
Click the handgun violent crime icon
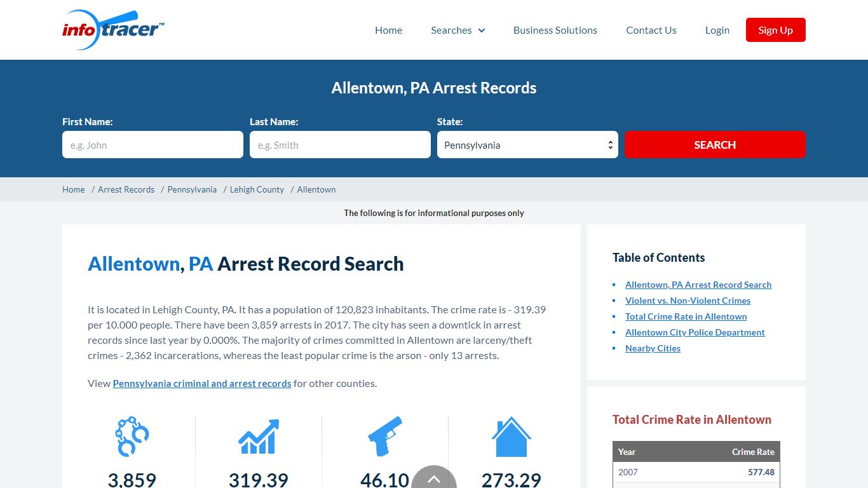pos(385,437)
